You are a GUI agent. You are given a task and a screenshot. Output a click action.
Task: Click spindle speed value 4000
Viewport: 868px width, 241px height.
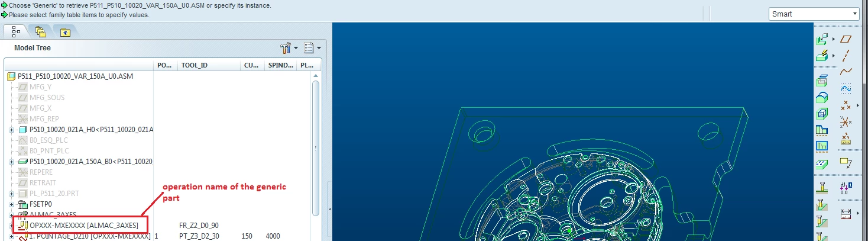(x=273, y=236)
